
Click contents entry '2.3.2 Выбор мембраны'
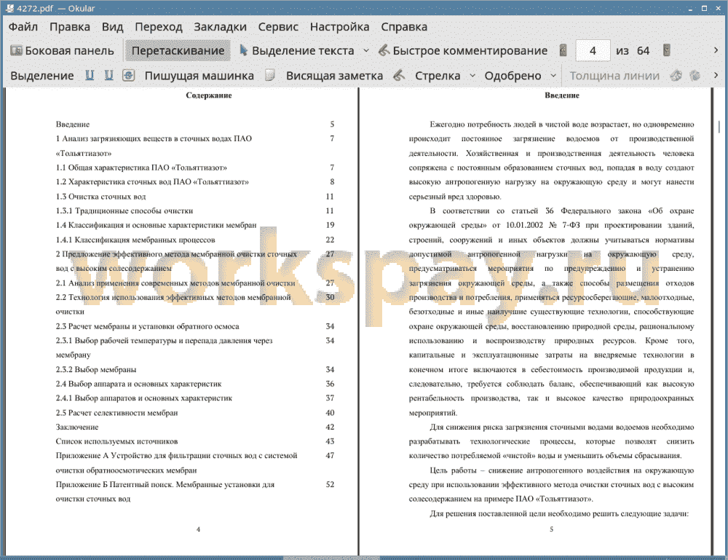95,370
